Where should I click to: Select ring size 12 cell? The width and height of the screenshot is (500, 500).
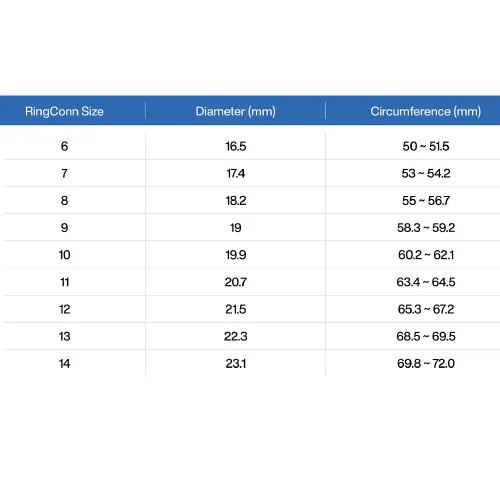64,309
